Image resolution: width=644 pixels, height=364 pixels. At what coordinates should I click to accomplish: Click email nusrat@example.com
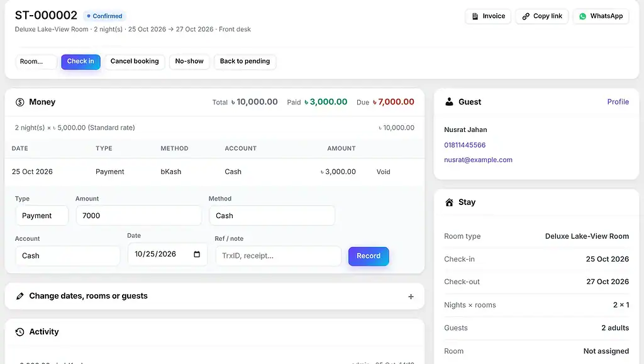pos(478,160)
